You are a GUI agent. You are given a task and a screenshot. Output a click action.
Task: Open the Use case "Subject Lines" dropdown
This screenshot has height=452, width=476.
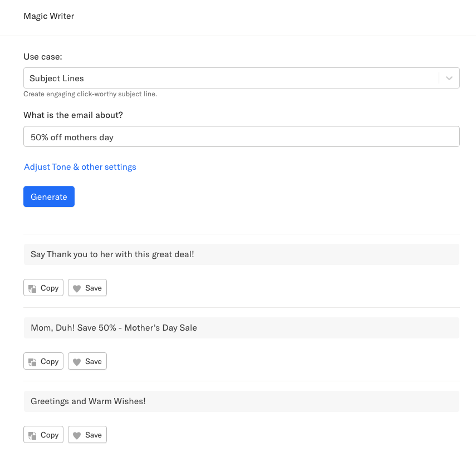coord(230,78)
